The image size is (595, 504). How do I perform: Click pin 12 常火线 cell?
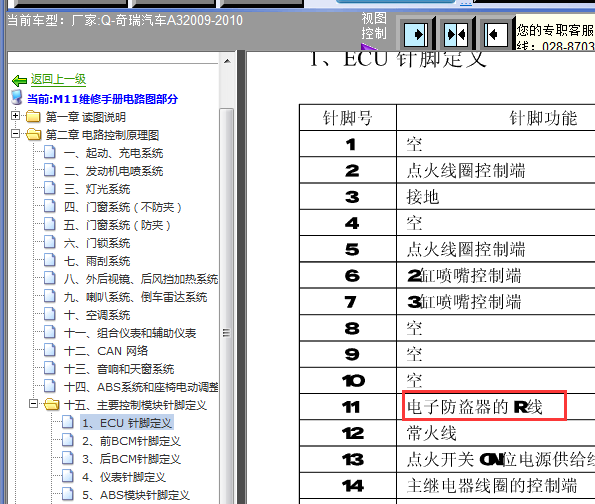(496, 433)
